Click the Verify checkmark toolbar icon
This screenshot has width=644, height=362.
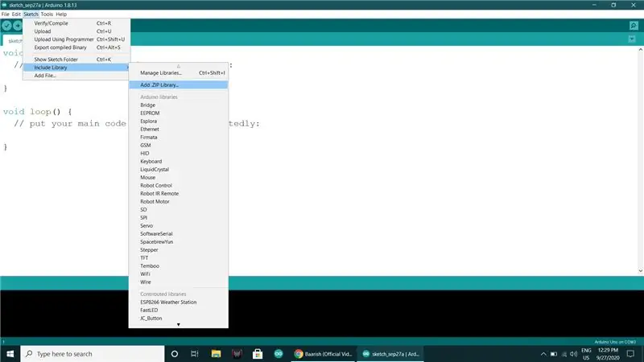6,26
